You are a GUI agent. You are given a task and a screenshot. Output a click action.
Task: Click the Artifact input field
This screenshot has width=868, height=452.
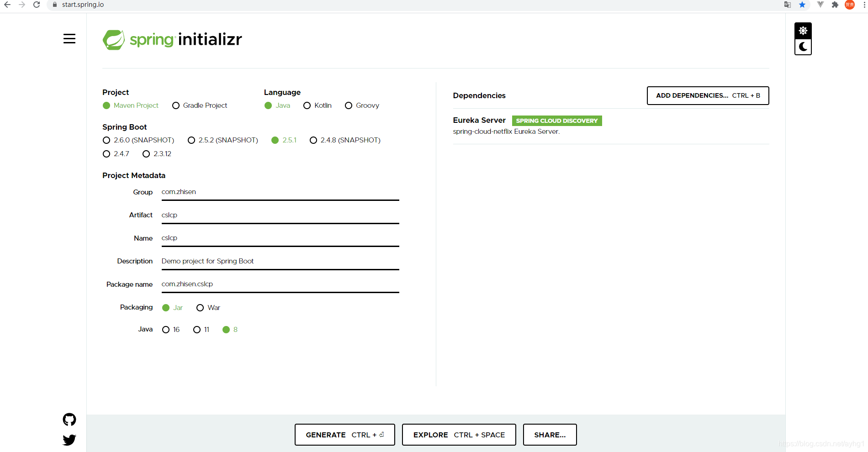281,215
